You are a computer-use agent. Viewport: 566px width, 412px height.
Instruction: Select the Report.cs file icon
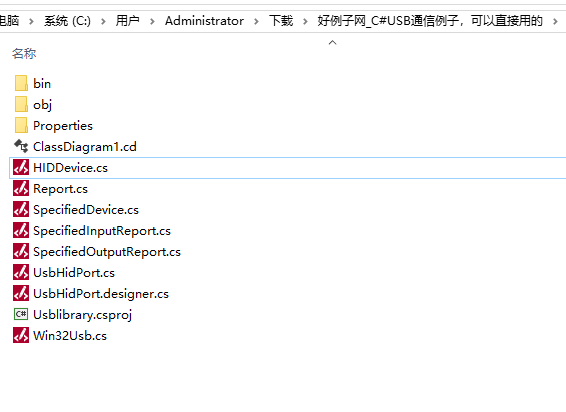(21, 188)
